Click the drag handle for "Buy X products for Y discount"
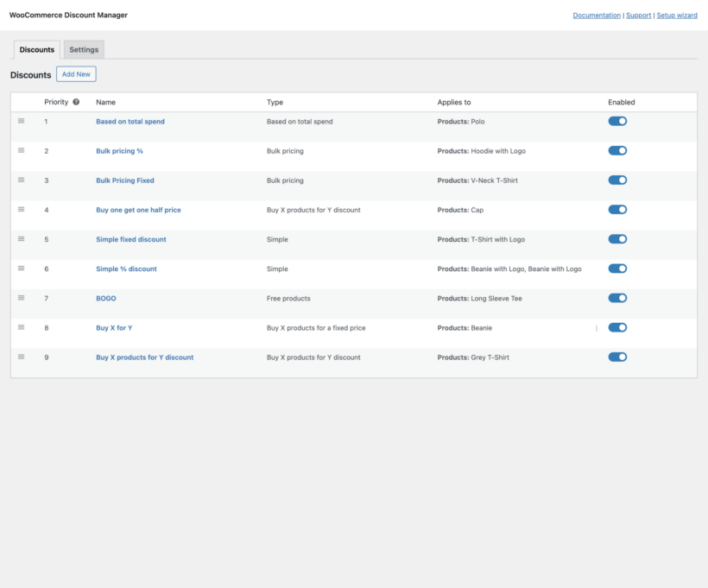This screenshot has width=708, height=588. point(21,357)
